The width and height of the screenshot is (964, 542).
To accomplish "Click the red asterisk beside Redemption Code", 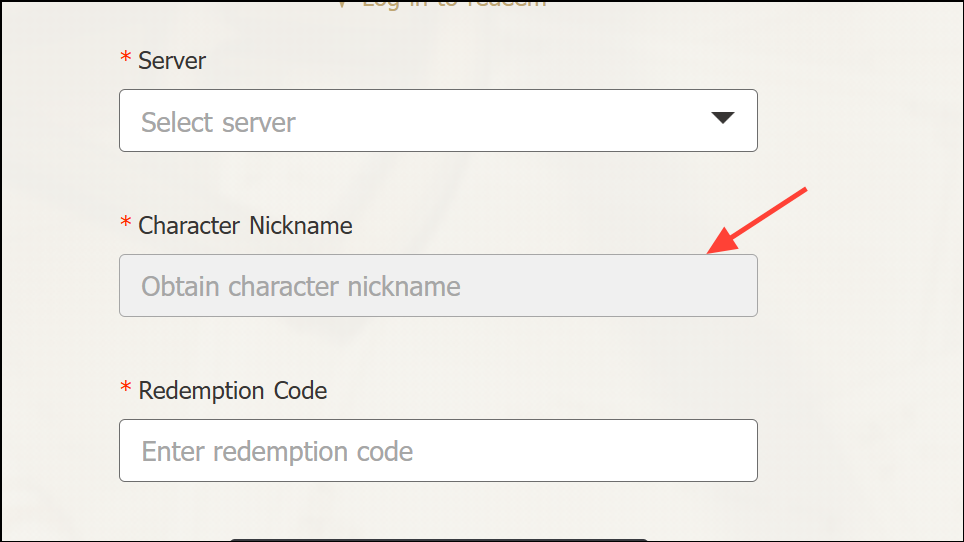I will tap(125, 390).
